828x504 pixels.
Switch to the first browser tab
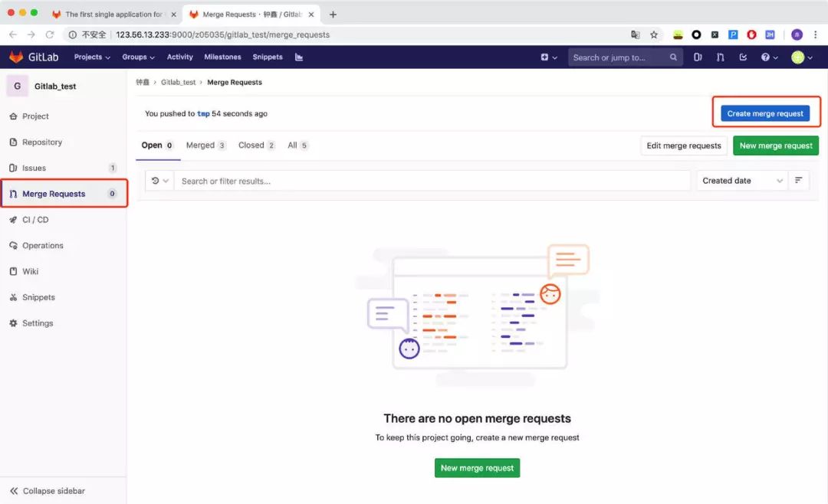pos(113,15)
